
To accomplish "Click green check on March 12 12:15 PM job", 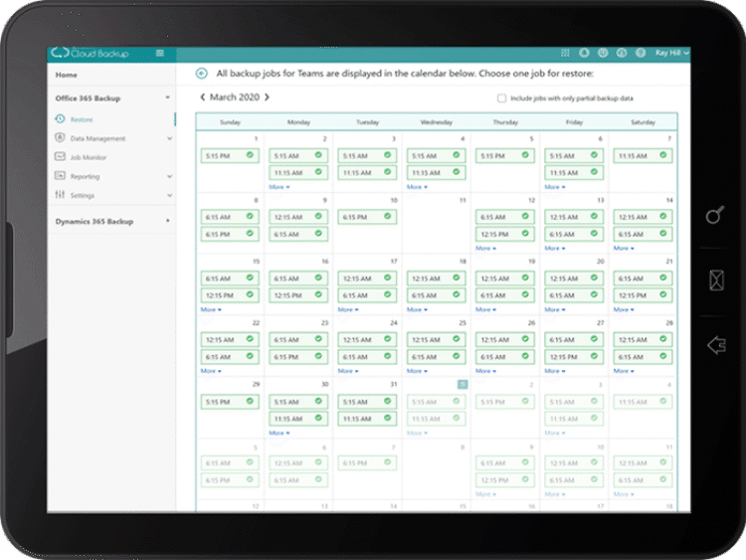I will pyautogui.click(x=525, y=233).
